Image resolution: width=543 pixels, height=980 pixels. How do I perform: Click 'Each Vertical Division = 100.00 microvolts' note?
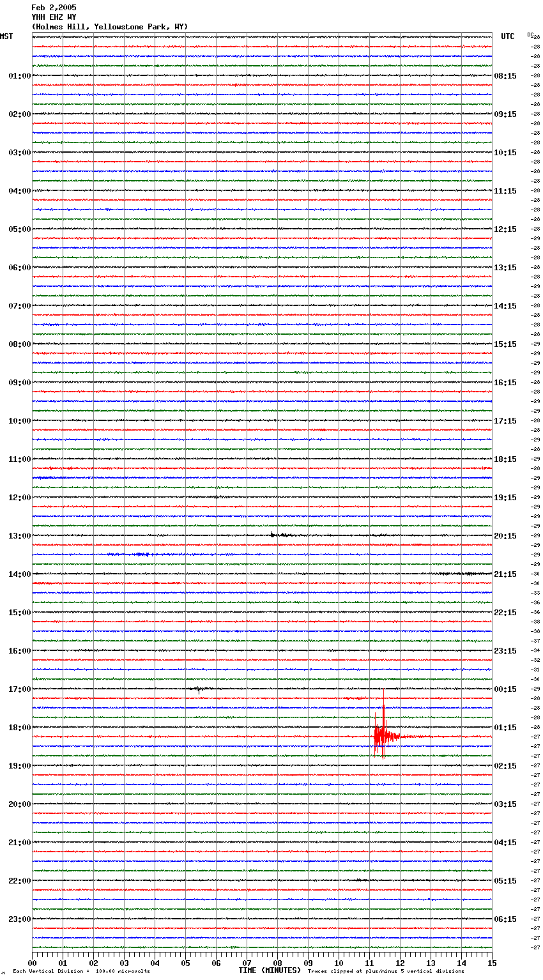tap(81, 972)
